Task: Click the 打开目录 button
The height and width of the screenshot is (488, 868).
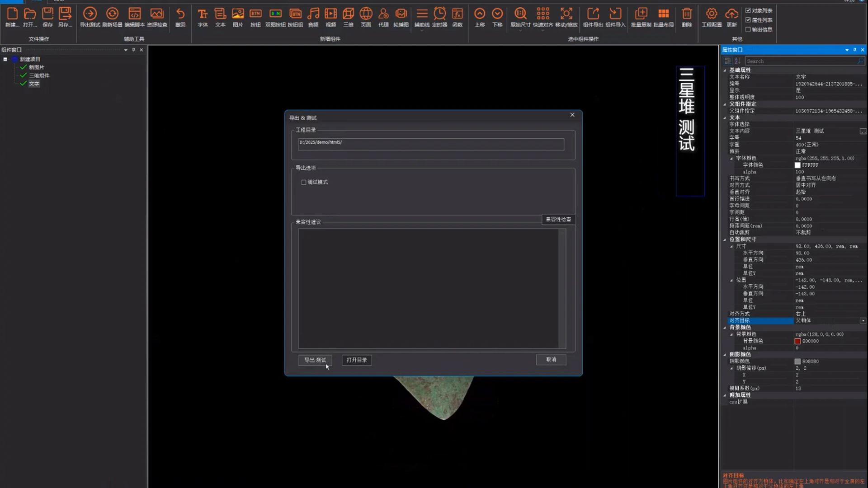Action: pos(357,360)
